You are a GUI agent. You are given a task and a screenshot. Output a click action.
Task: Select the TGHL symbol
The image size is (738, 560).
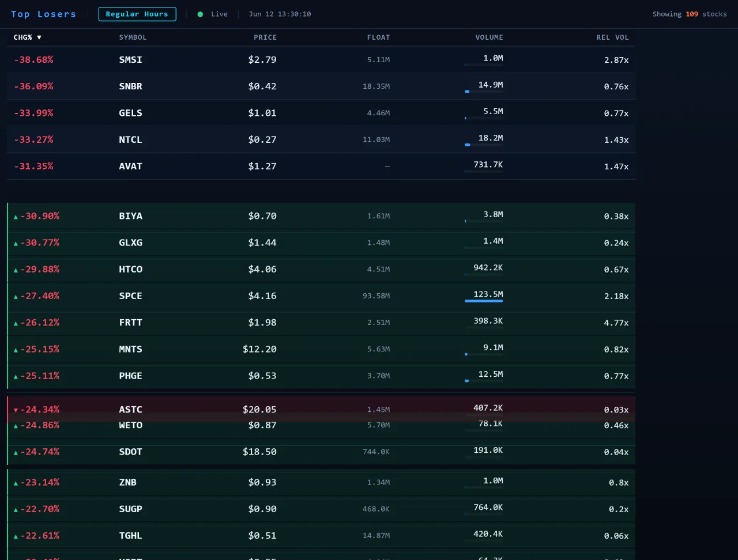coord(130,535)
